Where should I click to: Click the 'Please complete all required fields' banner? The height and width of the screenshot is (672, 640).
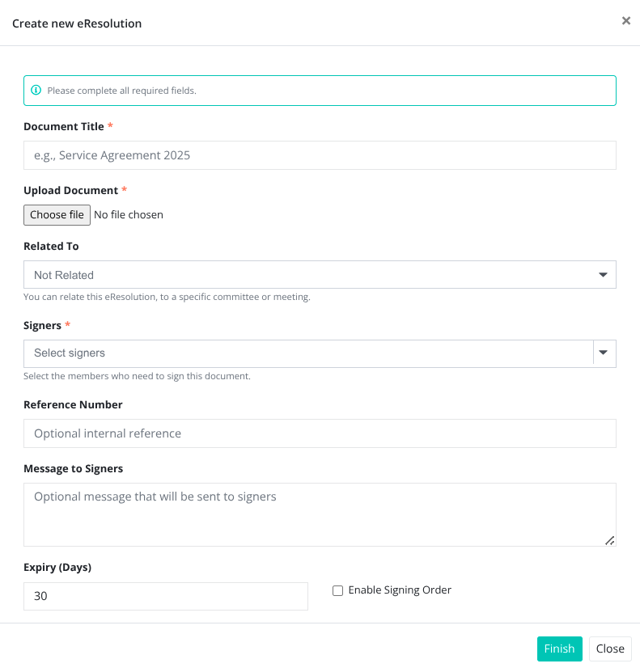click(320, 91)
